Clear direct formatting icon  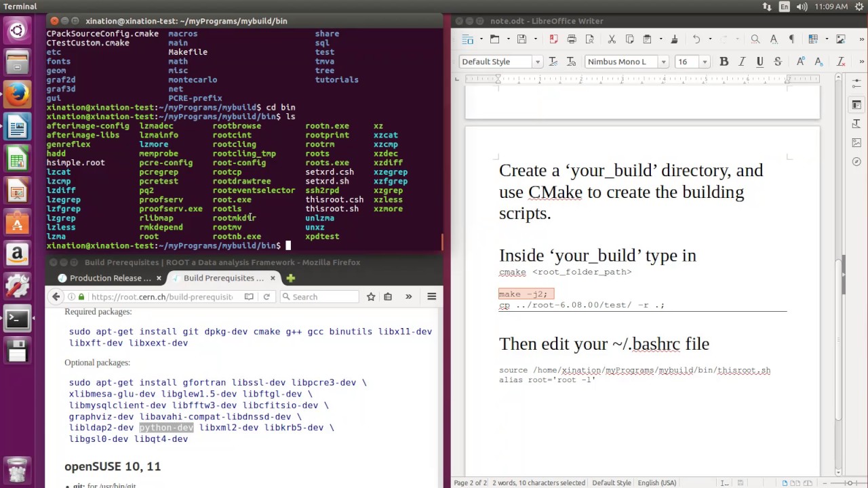click(x=841, y=62)
